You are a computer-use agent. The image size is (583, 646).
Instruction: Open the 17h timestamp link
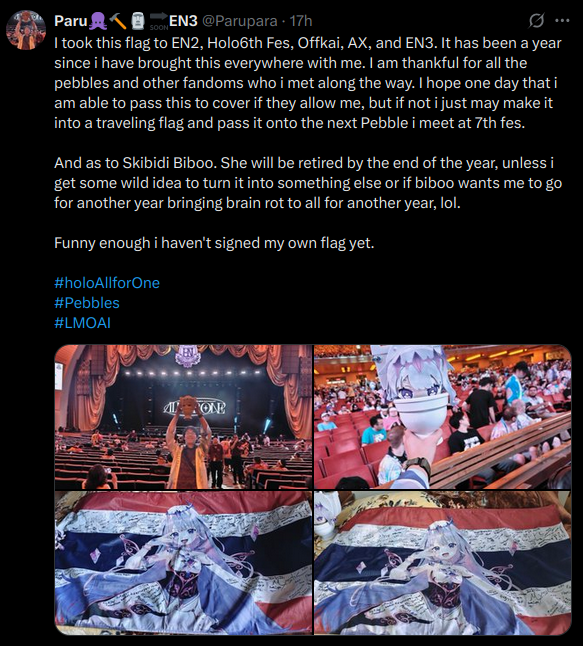coord(301,21)
